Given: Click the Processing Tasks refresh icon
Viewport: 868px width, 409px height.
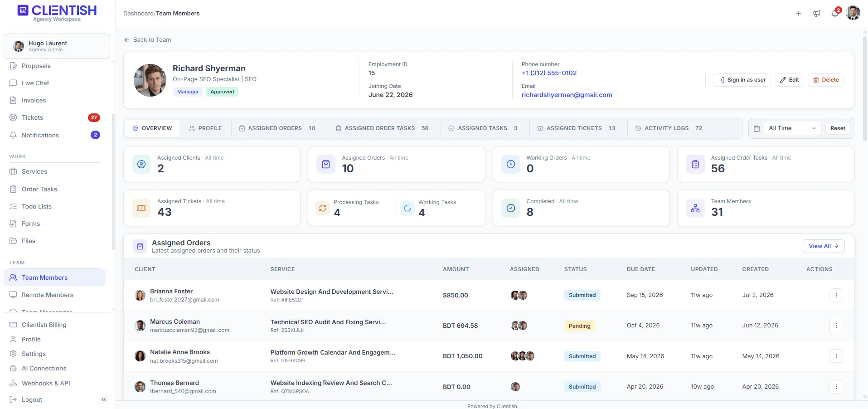Looking at the screenshot, I should point(323,208).
